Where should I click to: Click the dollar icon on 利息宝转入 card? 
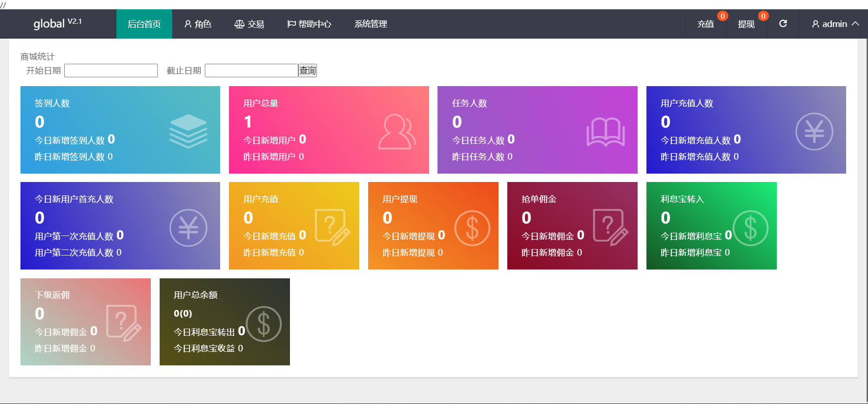(x=750, y=228)
